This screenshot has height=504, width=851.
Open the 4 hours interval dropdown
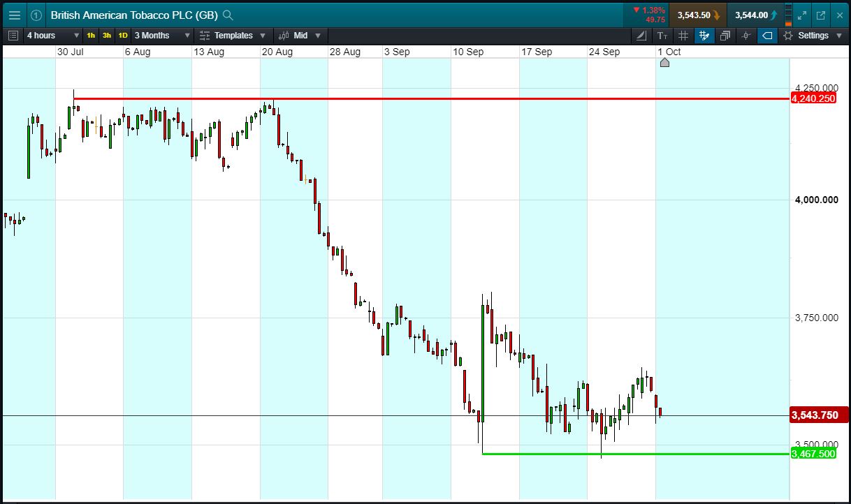(x=53, y=36)
